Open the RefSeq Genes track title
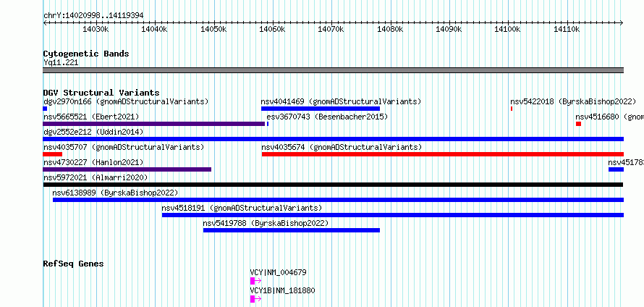Image resolution: width=644 pixels, height=307 pixels. (x=73, y=264)
